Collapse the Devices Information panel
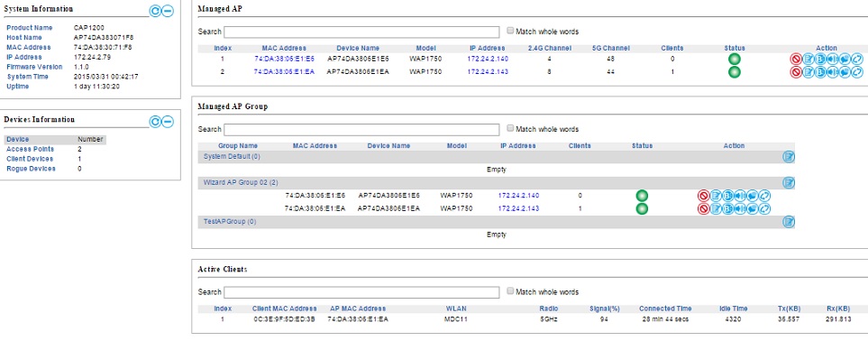 click(x=168, y=122)
